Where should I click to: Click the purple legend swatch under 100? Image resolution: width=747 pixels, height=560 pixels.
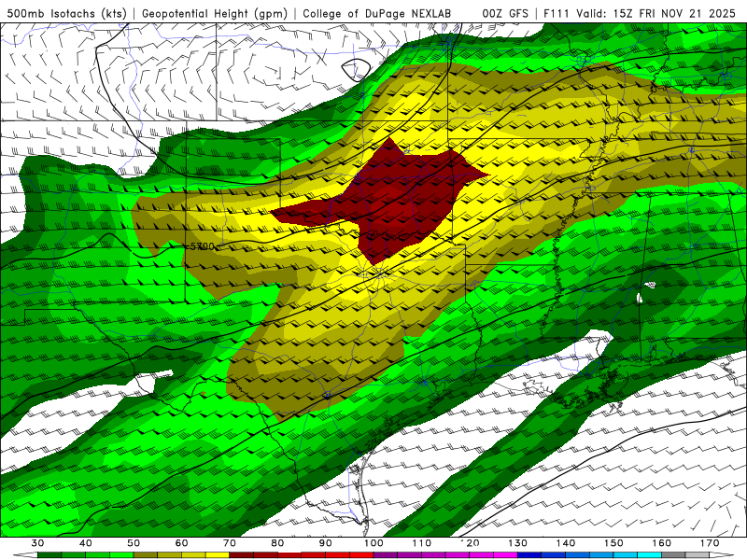point(386,555)
